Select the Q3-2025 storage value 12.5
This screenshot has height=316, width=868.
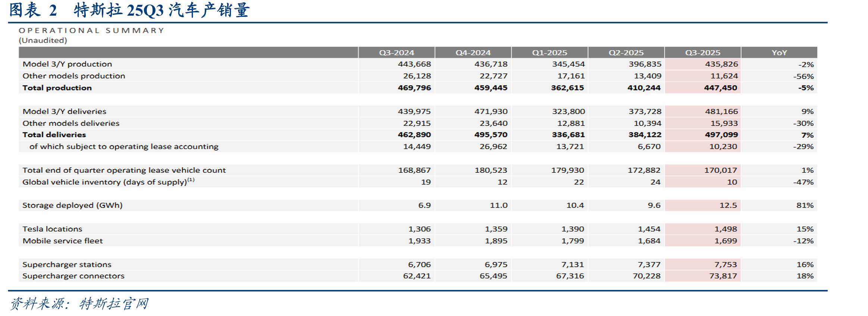(x=728, y=205)
